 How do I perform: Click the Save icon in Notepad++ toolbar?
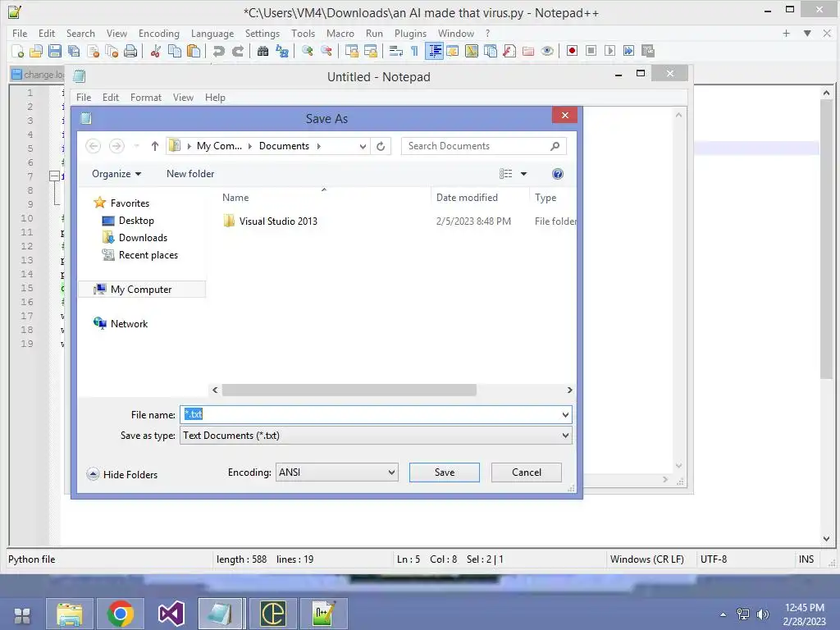[x=55, y=51]
